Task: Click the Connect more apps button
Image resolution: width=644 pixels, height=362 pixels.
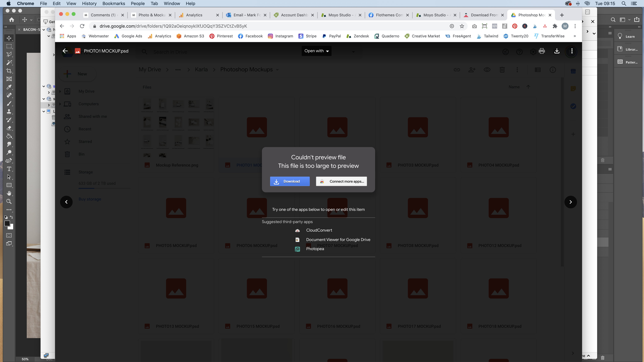Action: tap(341, 181)
